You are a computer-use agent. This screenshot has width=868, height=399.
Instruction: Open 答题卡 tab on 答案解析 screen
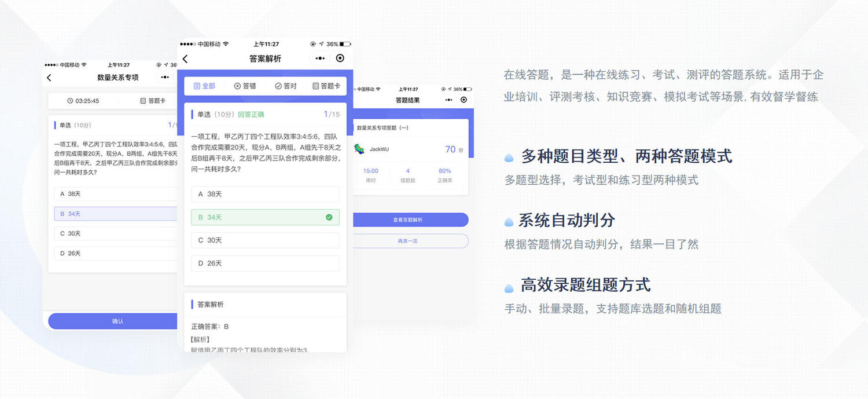point(326,86)
